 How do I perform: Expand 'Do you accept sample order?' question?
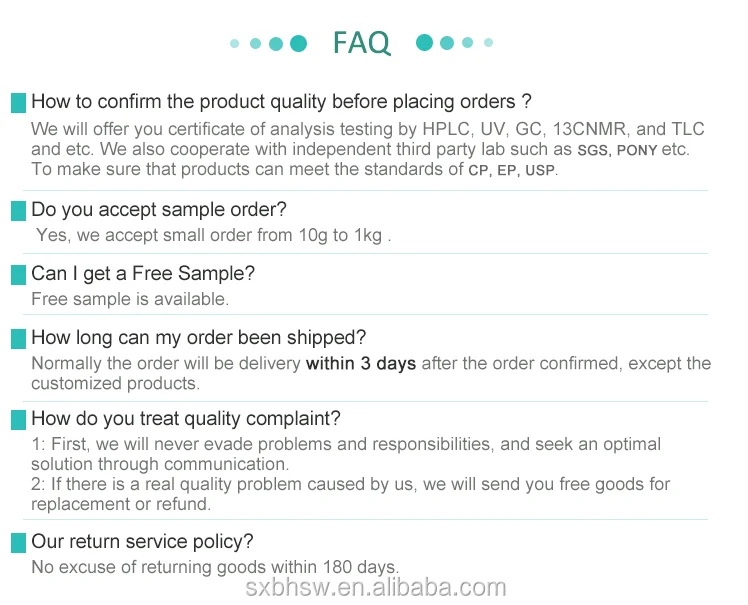pos(159,210)
